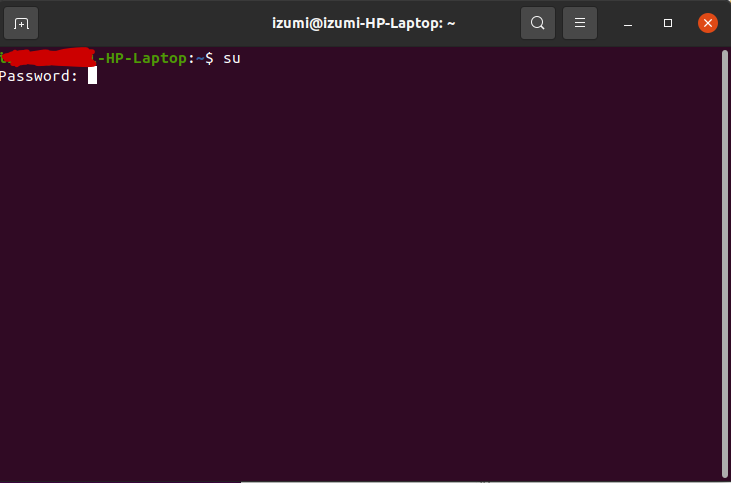Open the hamburger menu
The image size is (731, 483).
point(579,23)
